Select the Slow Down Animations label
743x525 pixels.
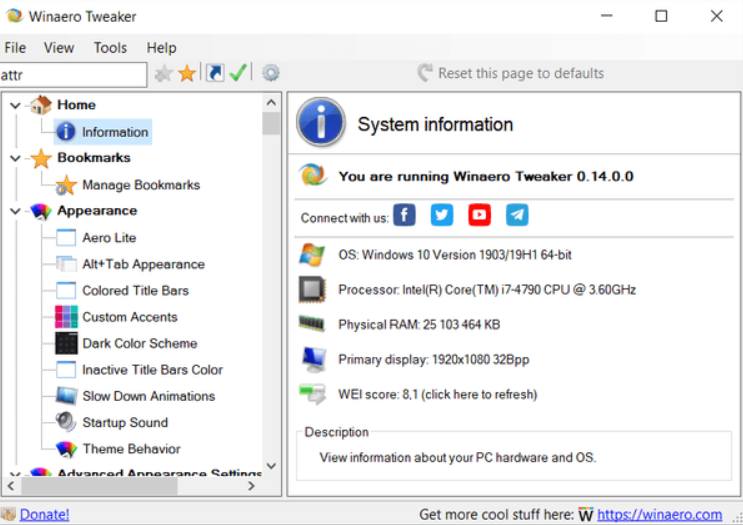149,396
